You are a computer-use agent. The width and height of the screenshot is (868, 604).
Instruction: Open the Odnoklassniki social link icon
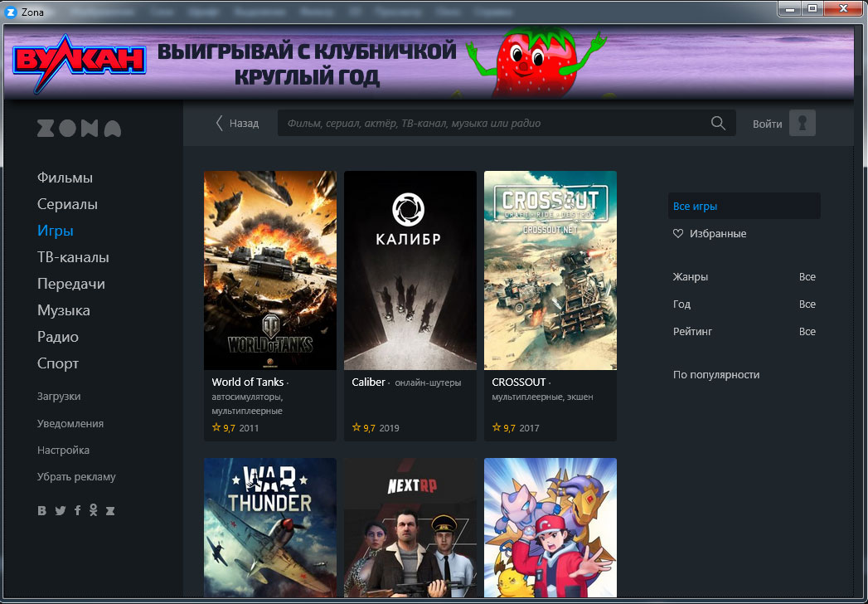pos(94,510)
